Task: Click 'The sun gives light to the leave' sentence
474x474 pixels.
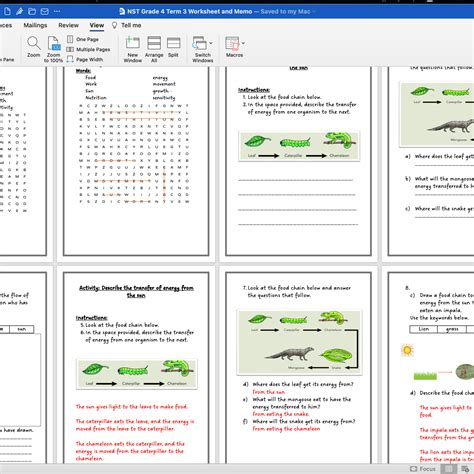Action: tap(132, 407)
